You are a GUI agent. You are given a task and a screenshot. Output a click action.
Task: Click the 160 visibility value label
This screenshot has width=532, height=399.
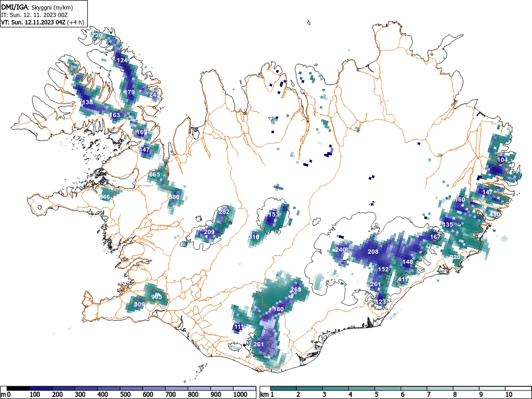pyautogui.click(x=460, y=200)
